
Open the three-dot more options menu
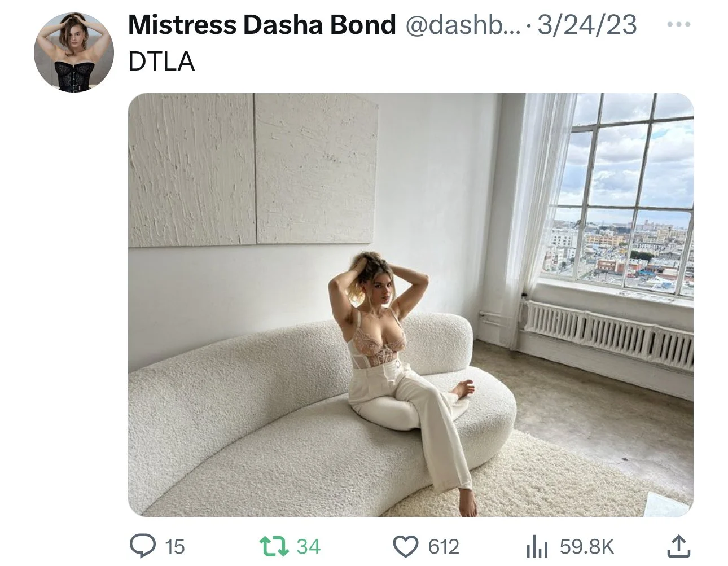(x=679, y=25)
